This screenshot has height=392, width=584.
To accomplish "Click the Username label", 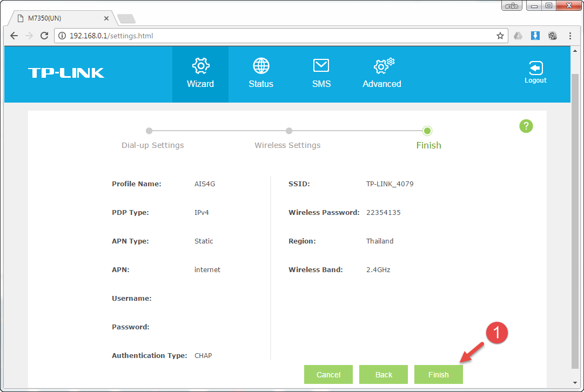I will pyautogui.click(x=131, y=299).
